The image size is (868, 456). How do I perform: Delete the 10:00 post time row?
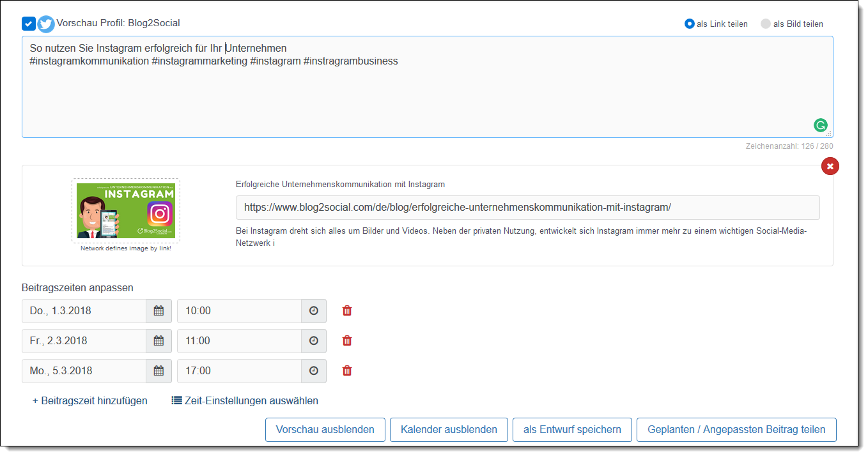[x=347, y=311]
